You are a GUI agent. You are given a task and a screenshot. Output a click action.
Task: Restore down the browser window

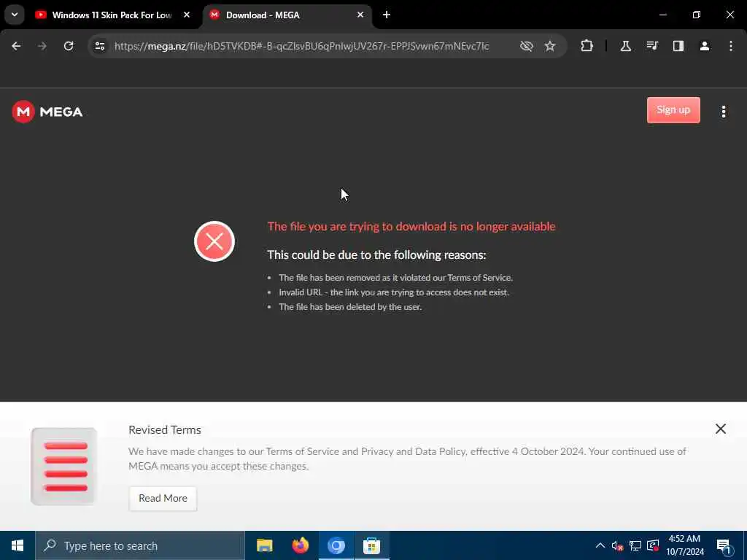[x=697, y=15]
